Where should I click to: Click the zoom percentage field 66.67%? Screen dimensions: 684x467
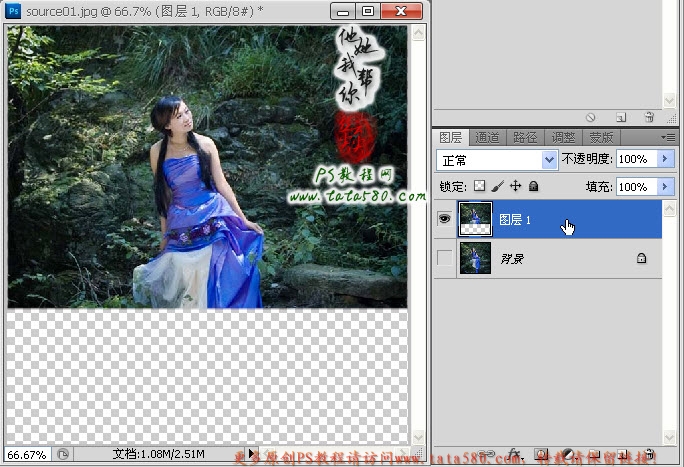click(27, 455)
